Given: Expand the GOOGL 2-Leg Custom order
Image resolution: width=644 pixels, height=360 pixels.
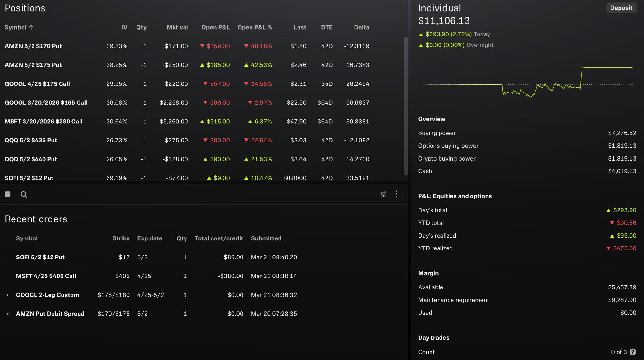Looking at the screenshot, I should [8, 295].
